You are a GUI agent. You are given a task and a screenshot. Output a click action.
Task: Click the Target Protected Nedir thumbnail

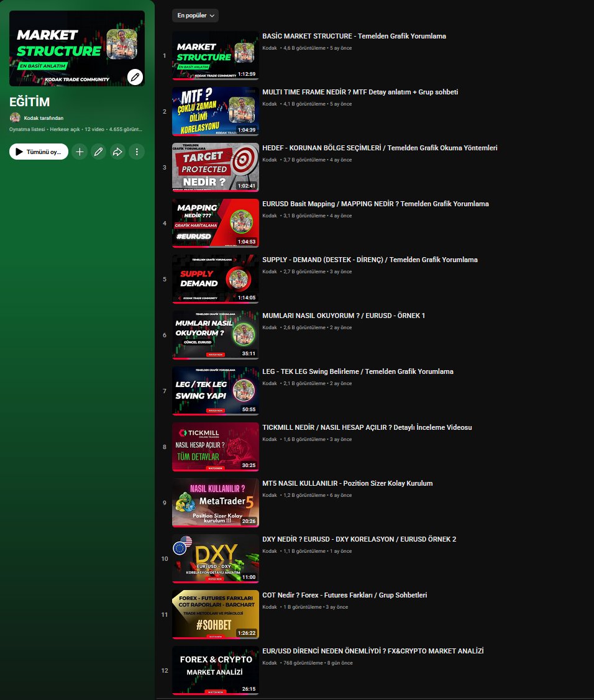point(215,167)
